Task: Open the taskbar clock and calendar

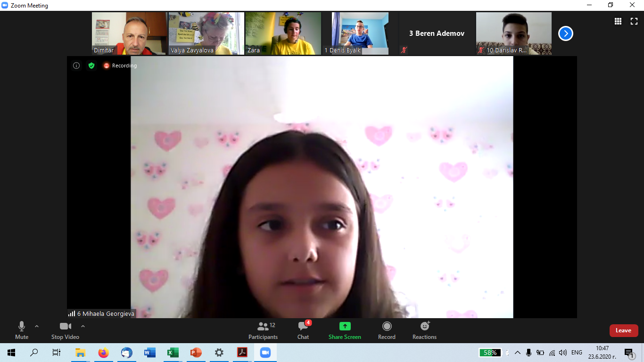Action: pyautogui.click(x=602, y=353)
